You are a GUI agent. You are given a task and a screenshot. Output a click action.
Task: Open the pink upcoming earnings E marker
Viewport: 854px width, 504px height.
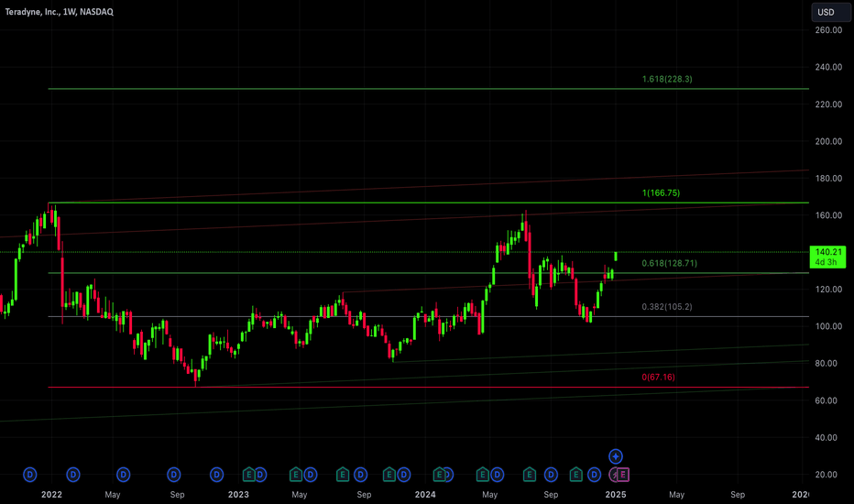pos(622,475)
